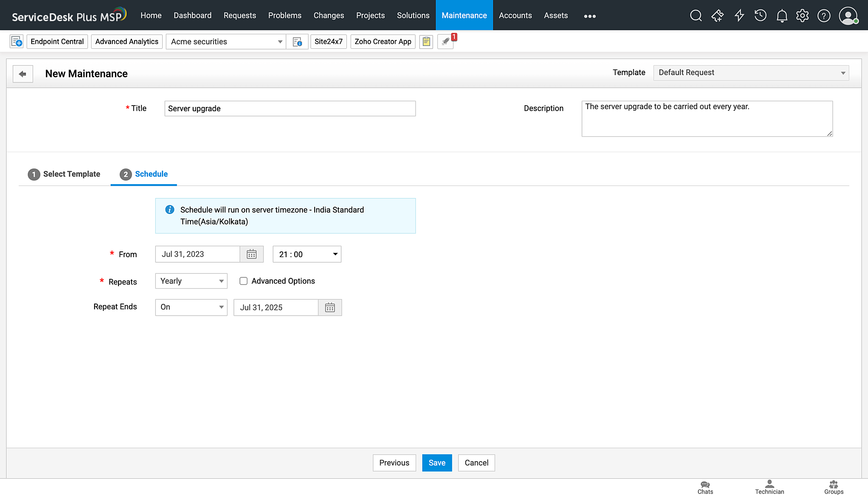Click the back arrow beside New Maintenance
This screenshot has width=868, height=495.
(x=23, y=74)
